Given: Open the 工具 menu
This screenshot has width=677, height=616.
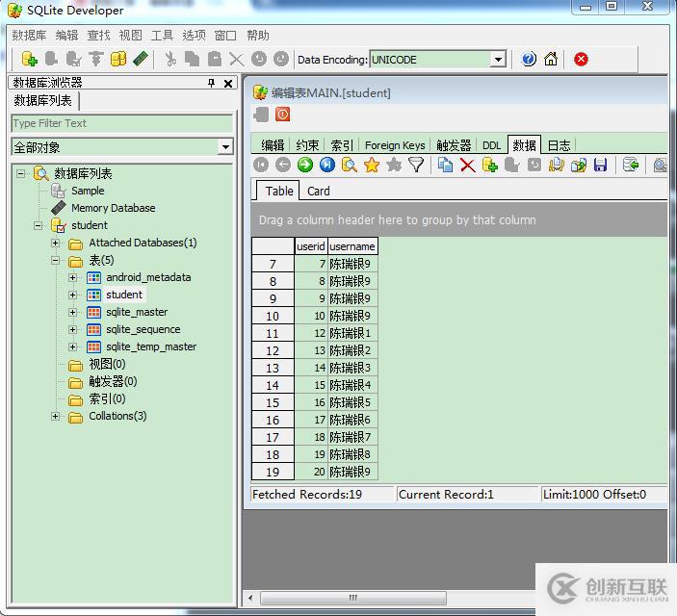Looking at the screenshot, I should (162, 36).
